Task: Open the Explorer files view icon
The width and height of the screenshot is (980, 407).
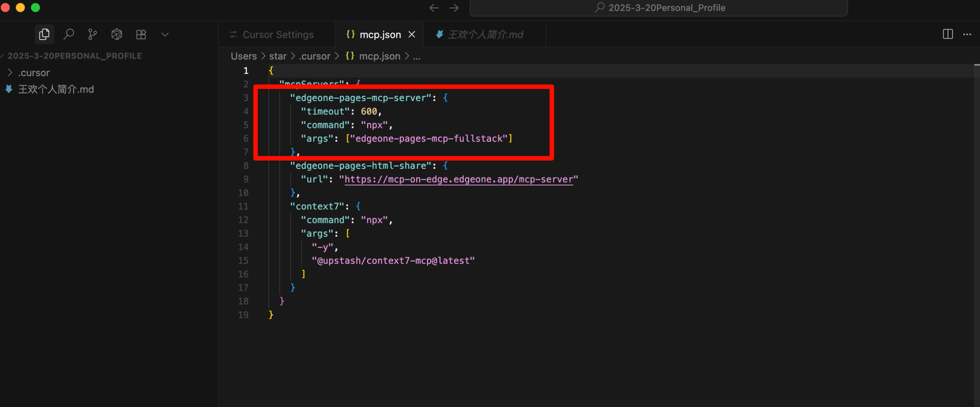Action: pos(44,34)
